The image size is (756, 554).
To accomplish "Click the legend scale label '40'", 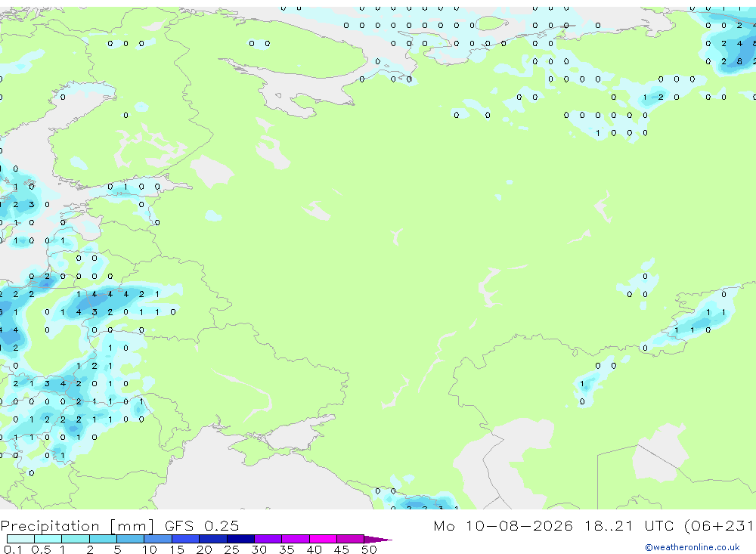I will tap(314, 549).
